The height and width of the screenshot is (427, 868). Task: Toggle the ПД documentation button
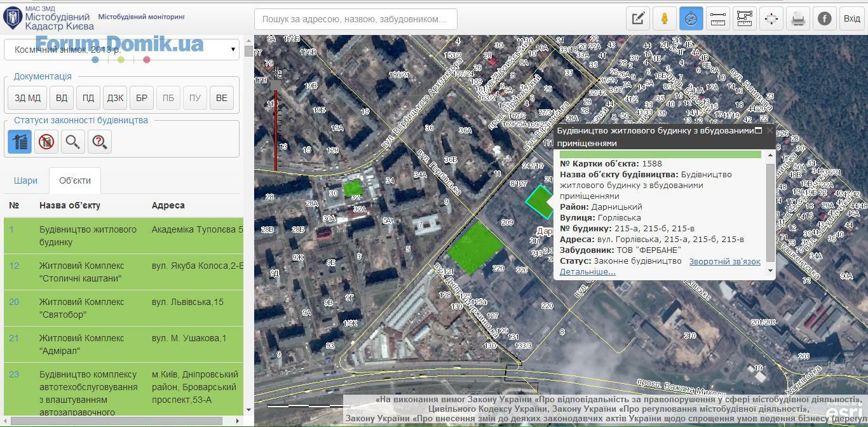(x=88, y=98)
